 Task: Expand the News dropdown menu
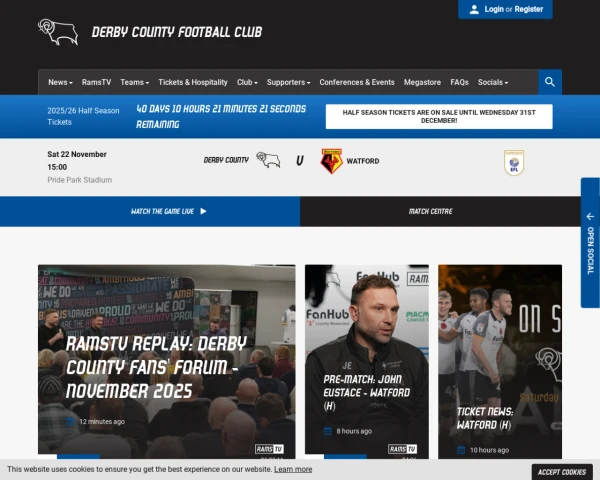coord(60,82)
